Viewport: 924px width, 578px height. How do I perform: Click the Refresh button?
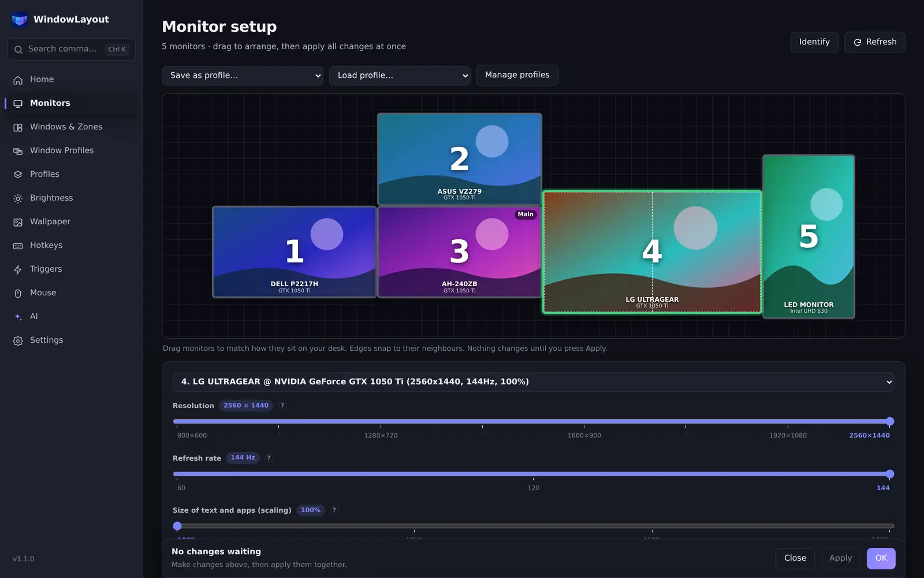click(x=875, y=42)
